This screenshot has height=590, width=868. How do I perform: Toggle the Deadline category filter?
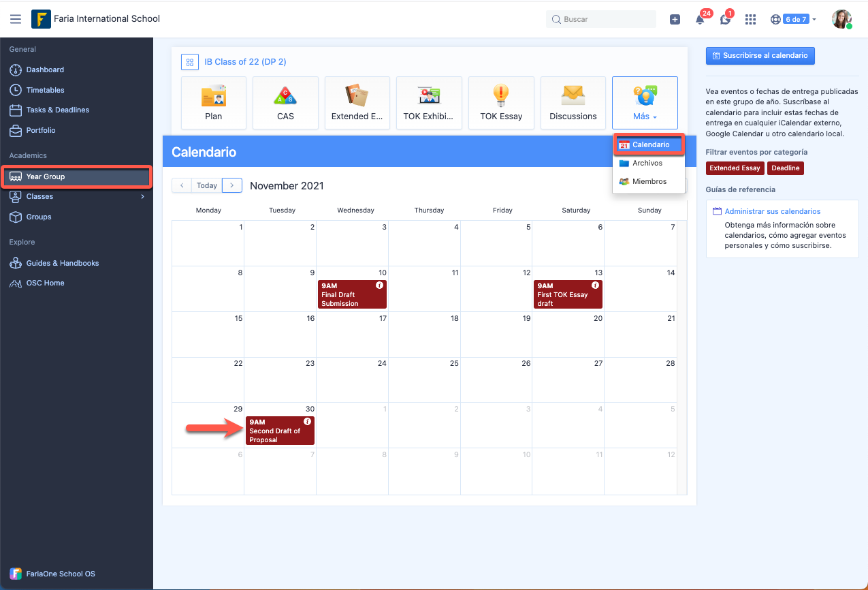pyautogui.click(x=785, y=168)
